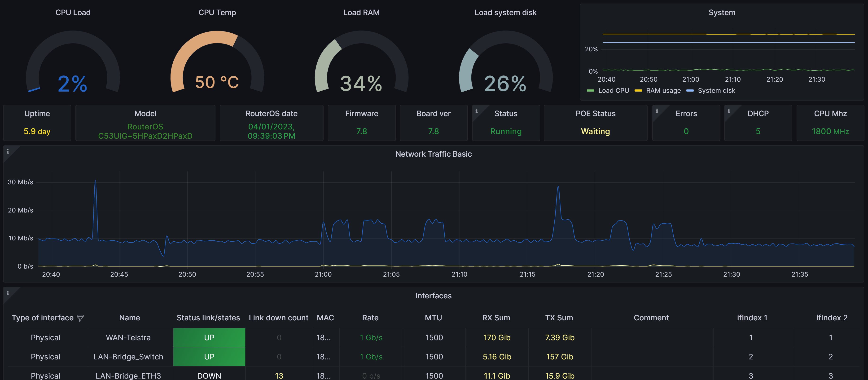Open the System panel title menu
The height and width of the screenshot is (380, 868).
[x=722, y=13]
